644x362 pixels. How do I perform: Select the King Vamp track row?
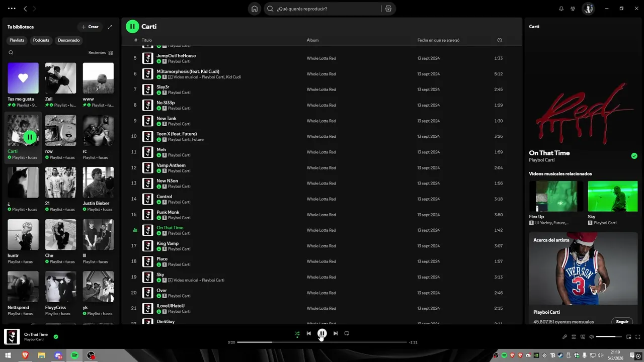[321, 246]
